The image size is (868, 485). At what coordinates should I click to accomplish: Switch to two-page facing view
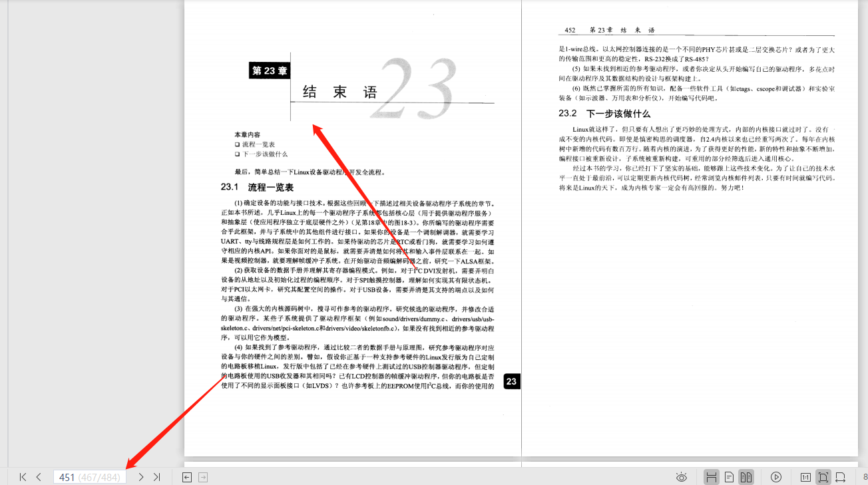[x=746, y=477]
